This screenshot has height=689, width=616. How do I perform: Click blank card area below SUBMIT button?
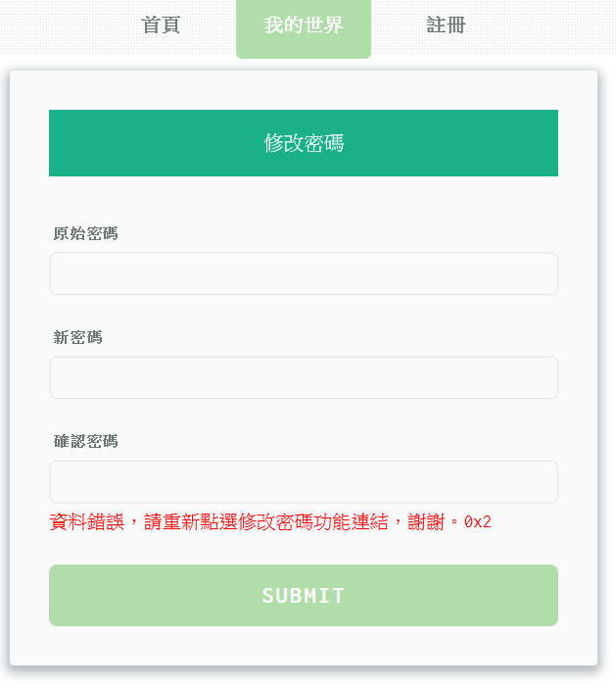[x=304, y=647]
